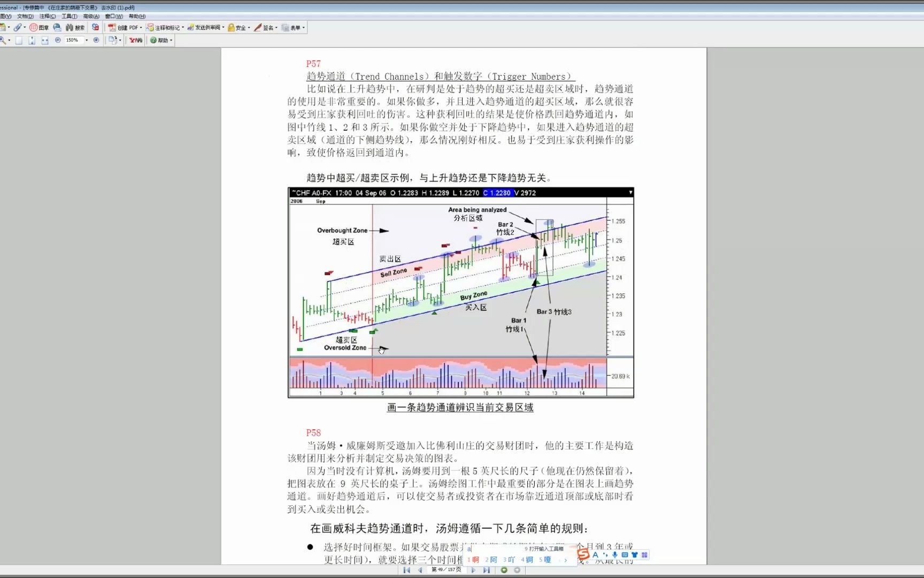924x578 pixels.
Task: Open Sogou toolbox grid icon
Action: (644, 555)
